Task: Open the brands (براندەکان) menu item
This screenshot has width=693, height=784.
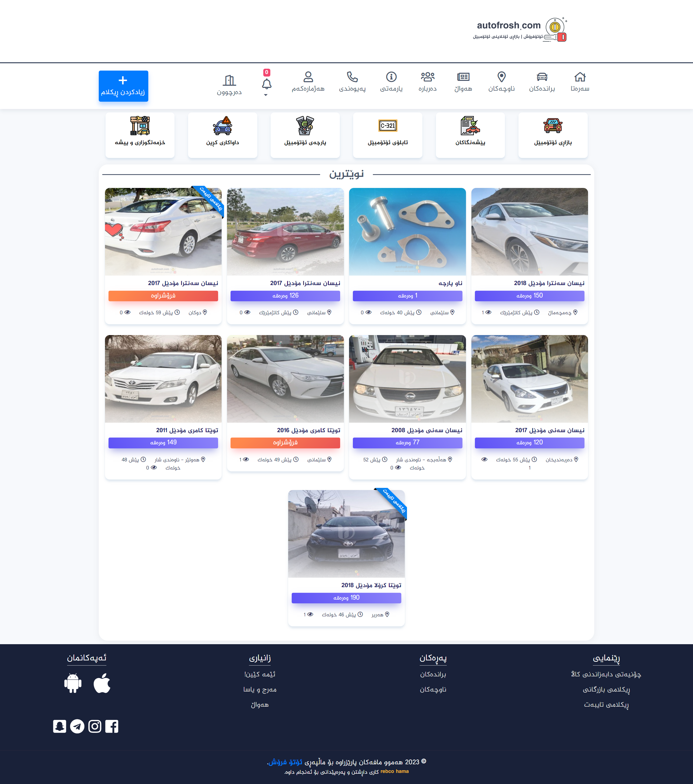Action: [542, 82]
